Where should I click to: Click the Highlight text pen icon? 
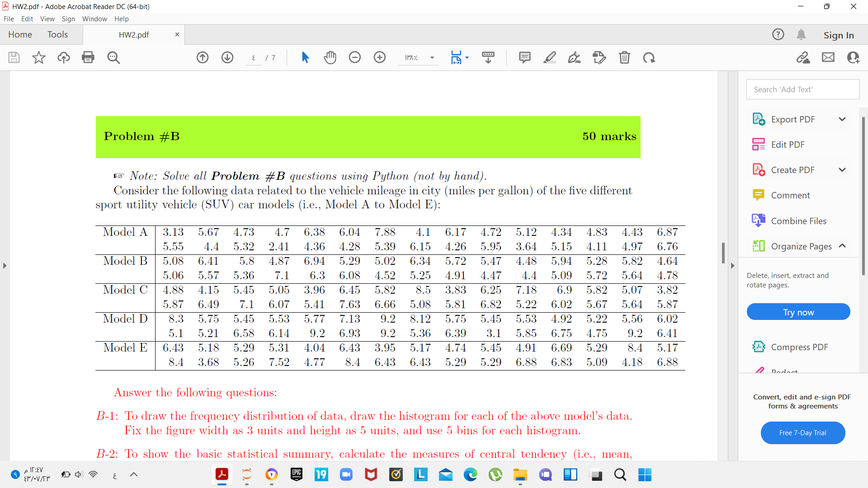point(549,57)
